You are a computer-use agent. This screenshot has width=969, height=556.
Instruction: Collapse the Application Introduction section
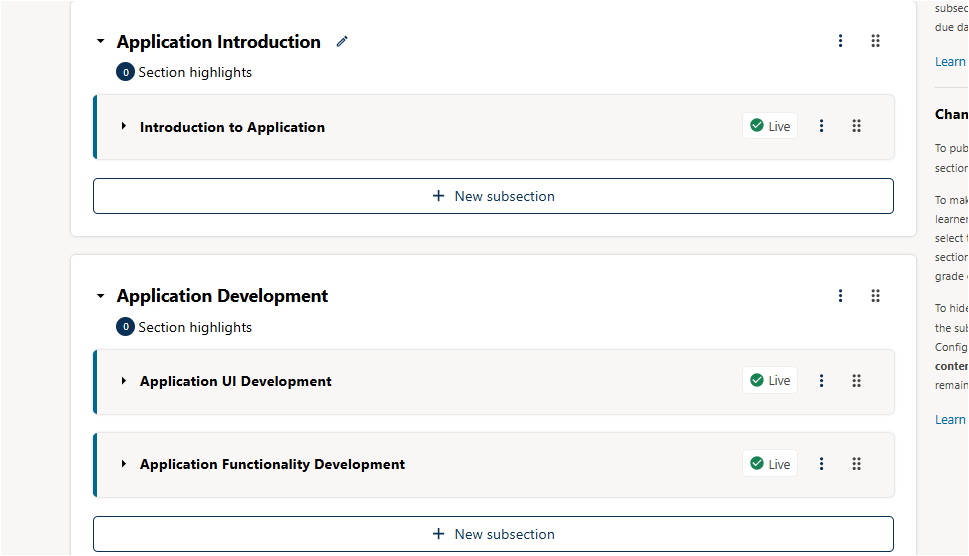(100, 42)
